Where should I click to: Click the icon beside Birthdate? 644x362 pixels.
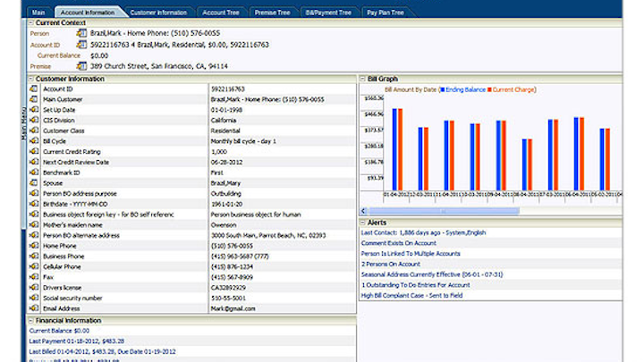click(x=34, y=204)
